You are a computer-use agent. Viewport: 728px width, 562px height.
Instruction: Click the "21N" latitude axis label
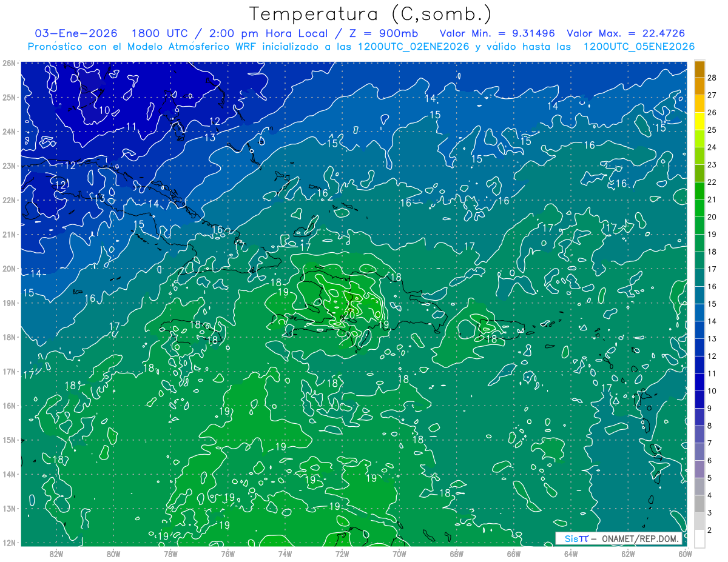click(x=8, y=235)
